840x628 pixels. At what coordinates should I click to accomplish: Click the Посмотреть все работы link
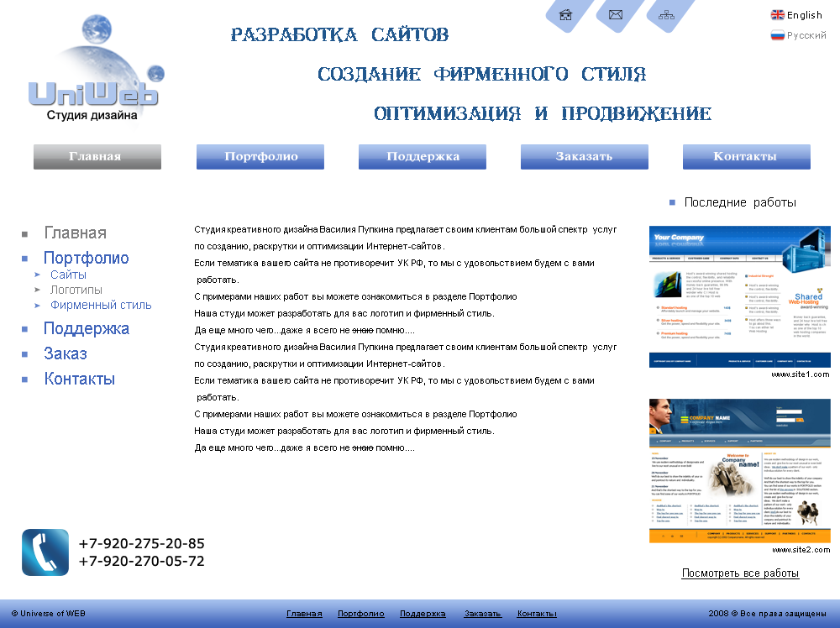739,572
